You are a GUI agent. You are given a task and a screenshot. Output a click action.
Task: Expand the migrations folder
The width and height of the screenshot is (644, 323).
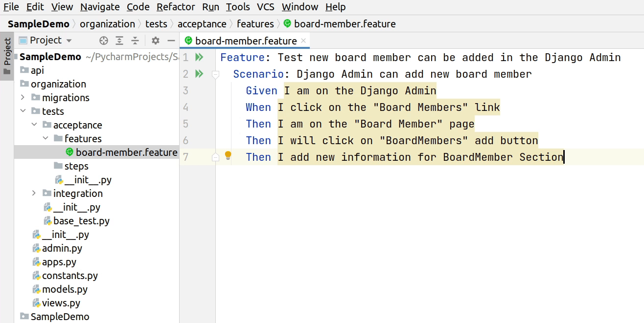point(23,98)
